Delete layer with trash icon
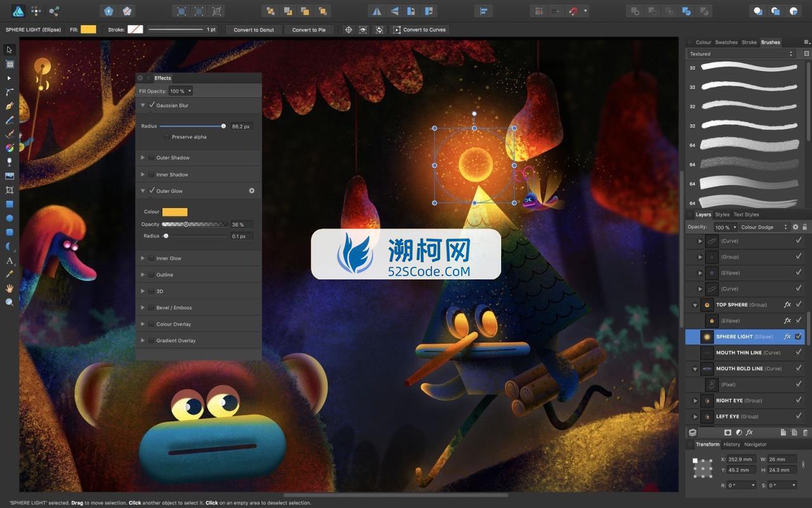 [806, 432]
